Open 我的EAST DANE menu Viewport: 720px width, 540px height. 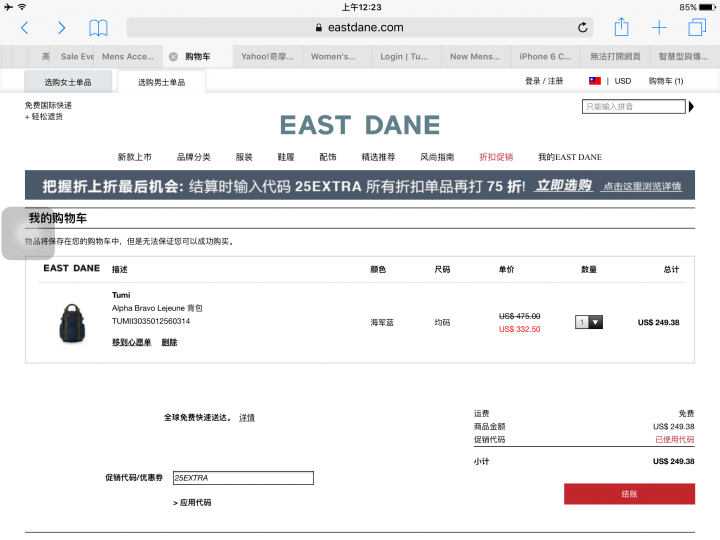[x=570, y=157]
